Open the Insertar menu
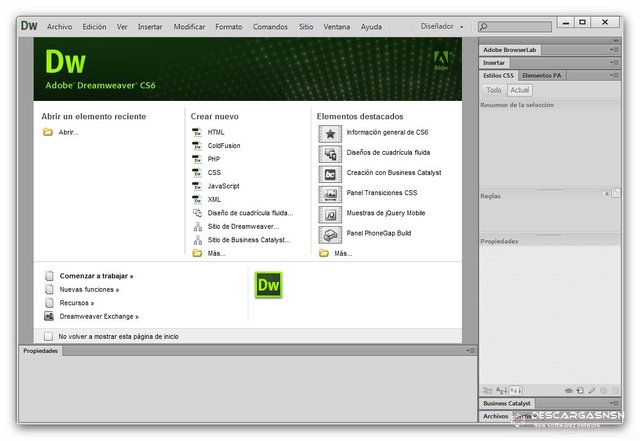The height and width of the screenshot is (441, 640). point(150,27)
